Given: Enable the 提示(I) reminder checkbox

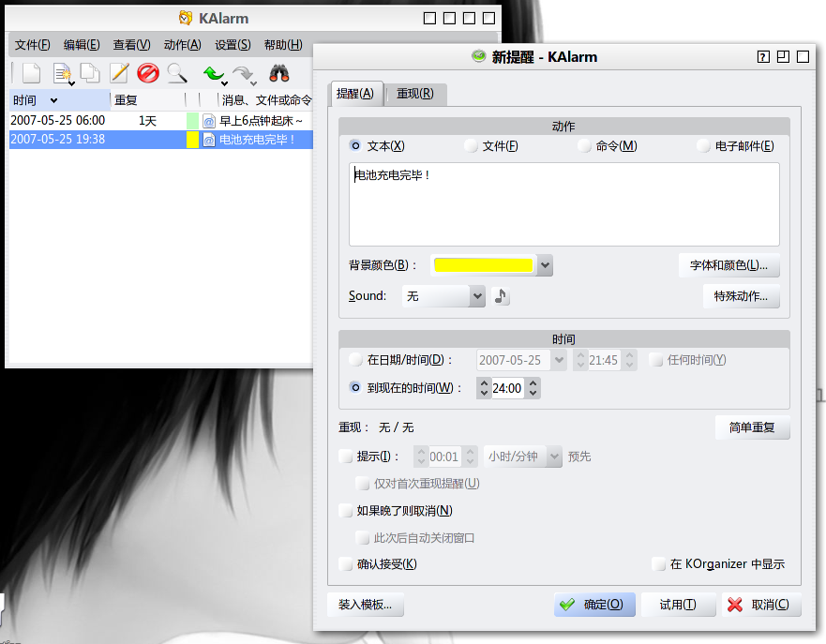Looking at the screenshot, I should (346, 456).
